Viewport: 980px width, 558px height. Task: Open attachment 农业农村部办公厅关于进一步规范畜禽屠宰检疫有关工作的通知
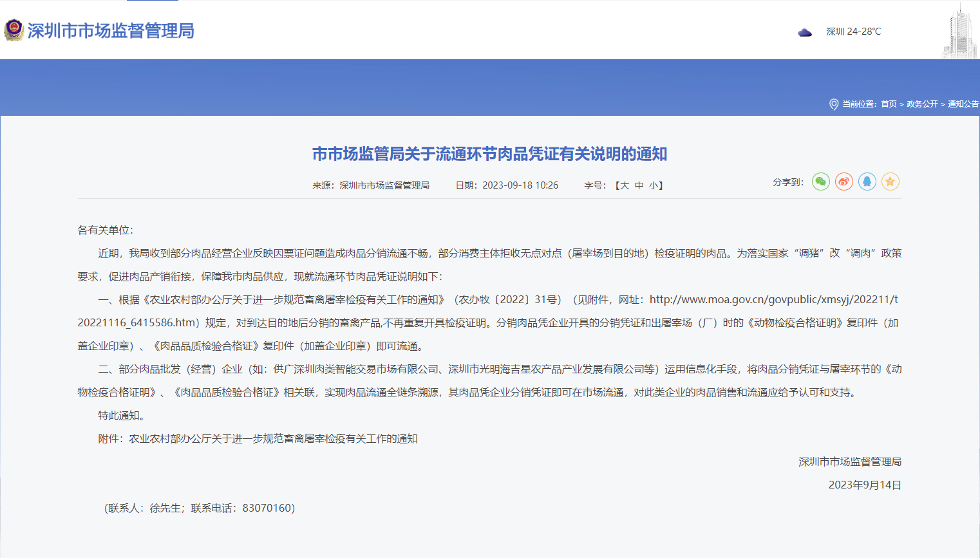click(274, 439)
